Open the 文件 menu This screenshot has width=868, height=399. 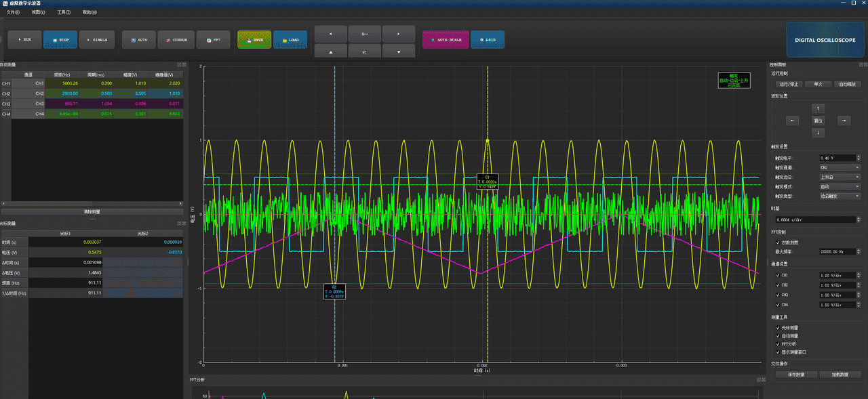[x=12, y=12]
